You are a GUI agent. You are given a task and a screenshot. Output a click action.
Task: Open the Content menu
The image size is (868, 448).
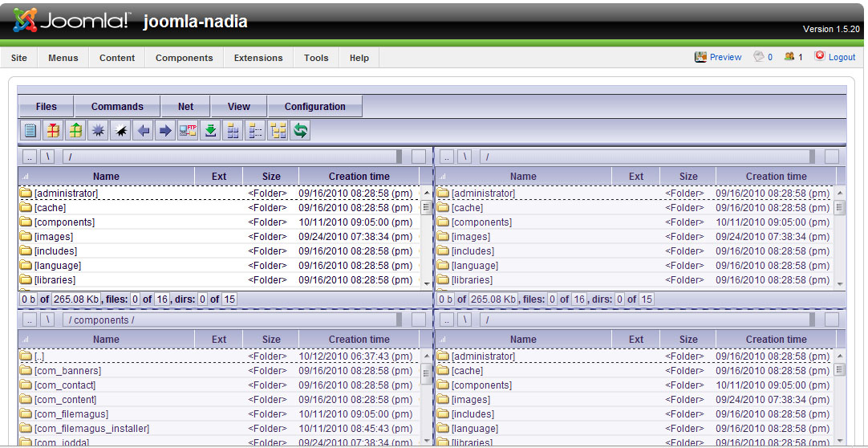click(117, 58)
